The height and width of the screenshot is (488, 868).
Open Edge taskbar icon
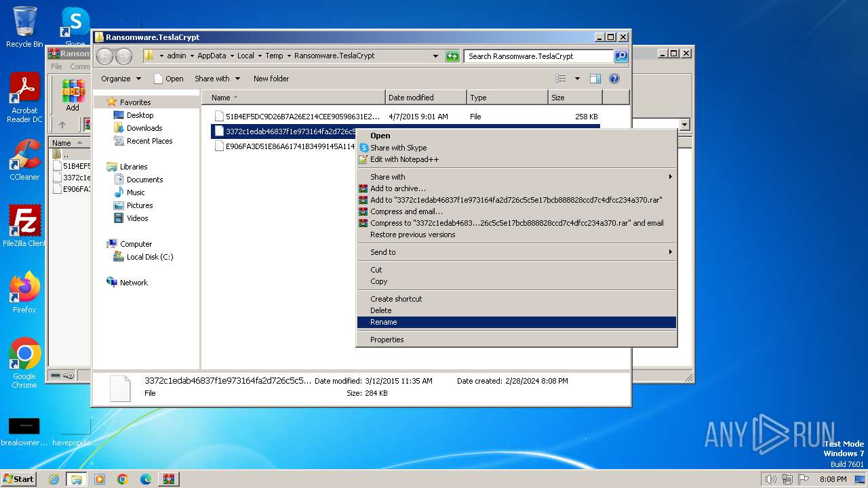[x=145, y=479]
